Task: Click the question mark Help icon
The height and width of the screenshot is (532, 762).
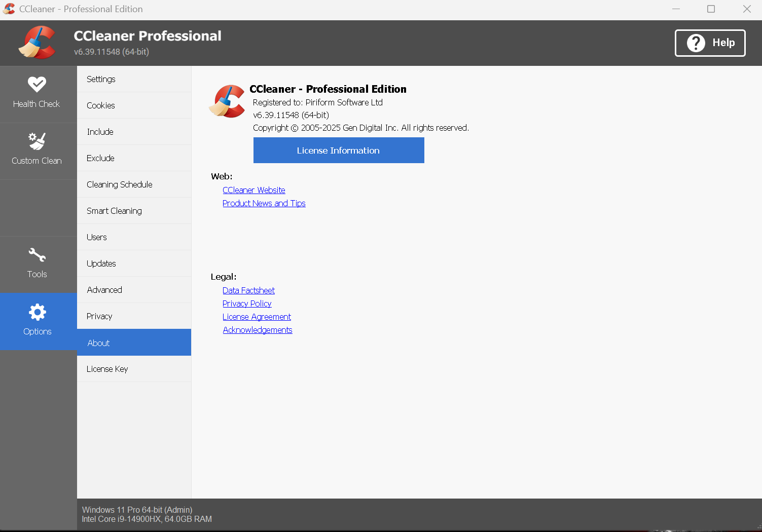Action: pyautogui.click(x=696, y=43)
